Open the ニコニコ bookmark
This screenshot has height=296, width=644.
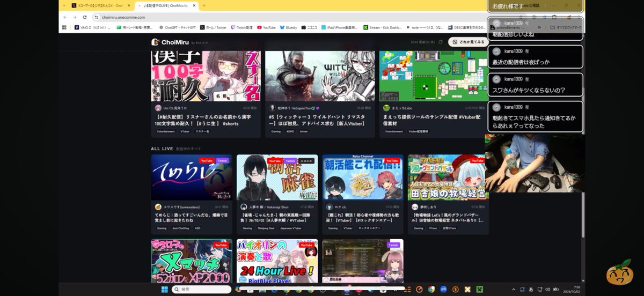[310, 27]
